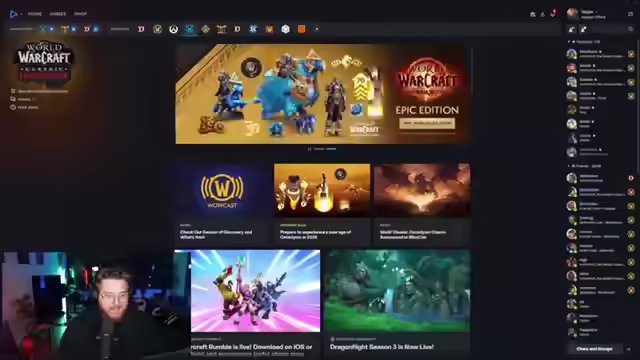This screenshot has height=360, width=640.
Task: Open the WoWCast news card
Action: click(x=222, y=204)
